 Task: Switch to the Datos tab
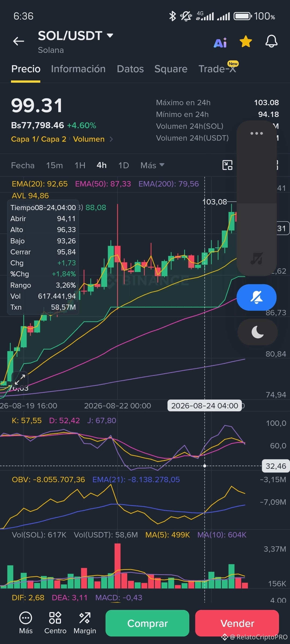tap(130, 69)
